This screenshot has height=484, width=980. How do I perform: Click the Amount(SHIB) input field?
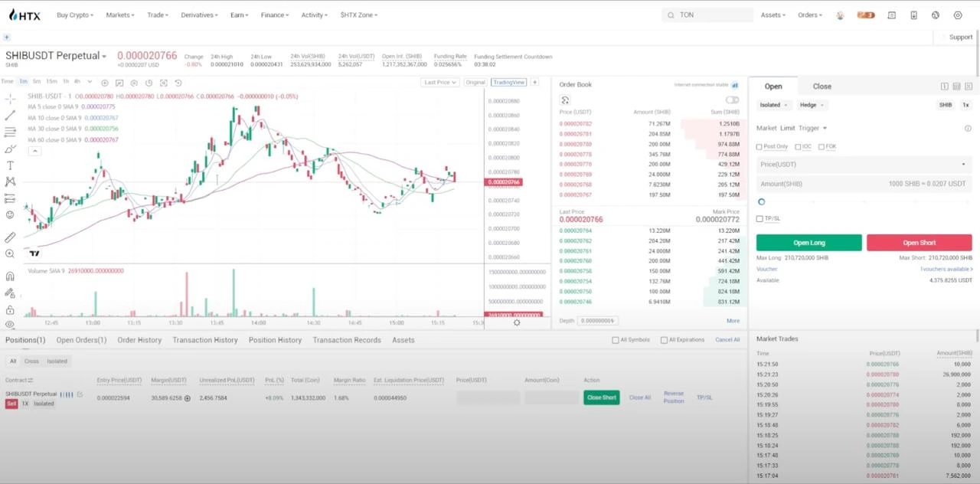click(x=864, y=184)
